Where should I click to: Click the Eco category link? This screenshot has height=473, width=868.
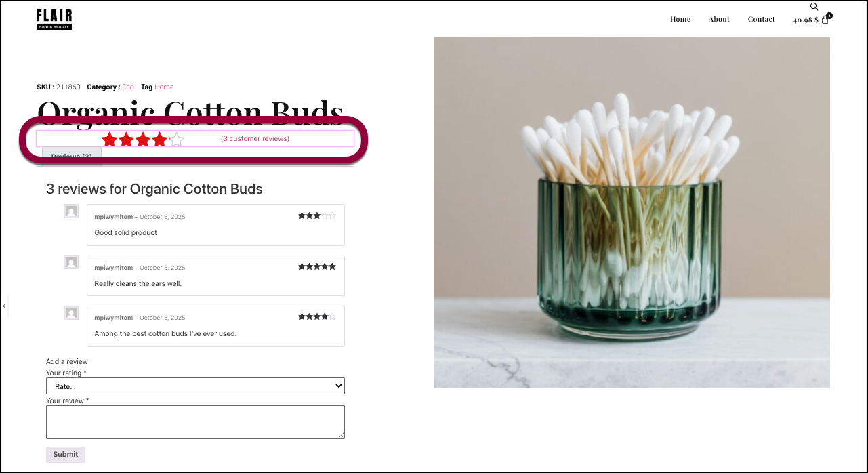[128, 87]
